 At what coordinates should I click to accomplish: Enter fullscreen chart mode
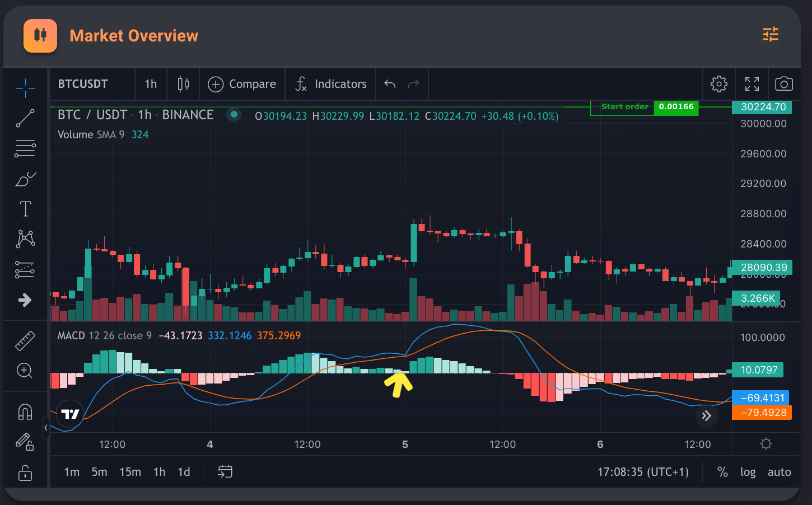(752, 84)
